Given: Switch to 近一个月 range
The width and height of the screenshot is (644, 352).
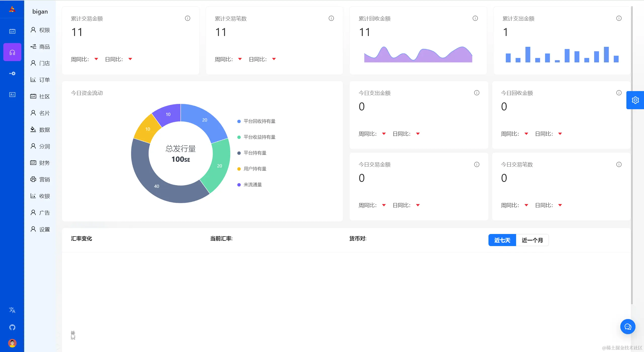Looking at the screenshot, I should pos(532,240).
